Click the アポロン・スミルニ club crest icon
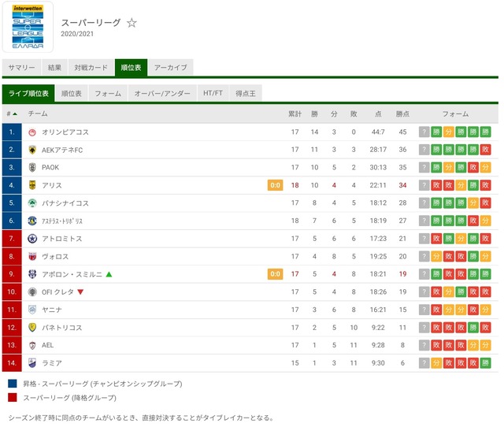 (x=32, y=274)
